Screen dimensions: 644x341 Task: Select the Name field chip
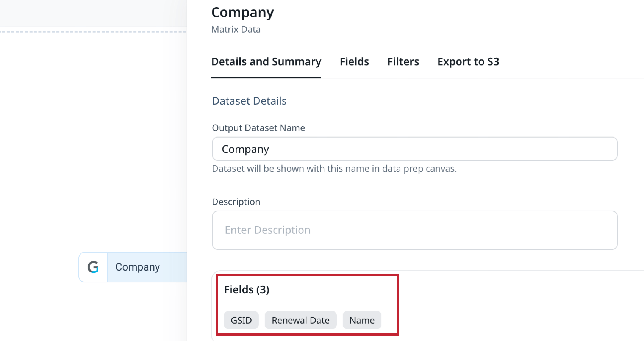(362, 320)
